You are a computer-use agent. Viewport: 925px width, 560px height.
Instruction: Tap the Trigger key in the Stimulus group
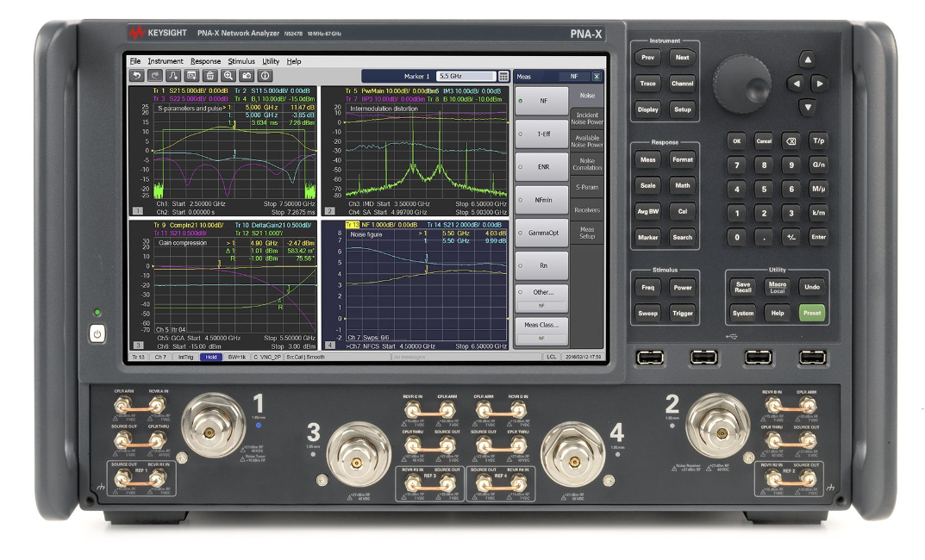683,314
